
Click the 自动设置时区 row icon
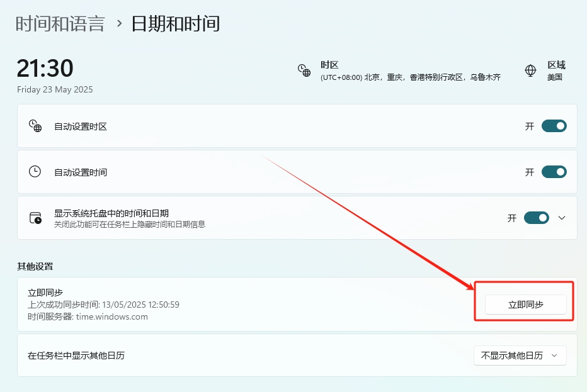point(35,126)
